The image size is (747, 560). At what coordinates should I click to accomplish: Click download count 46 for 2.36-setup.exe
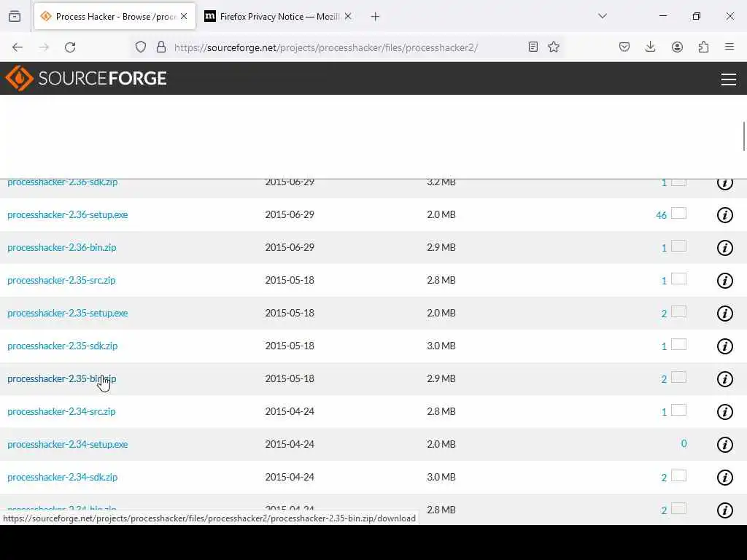coord(661,215)
